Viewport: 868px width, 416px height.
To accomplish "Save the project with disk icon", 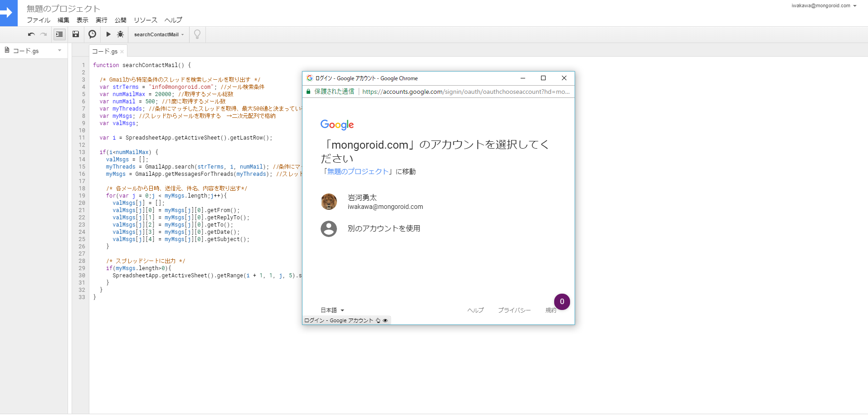I will tap(76, 34).
